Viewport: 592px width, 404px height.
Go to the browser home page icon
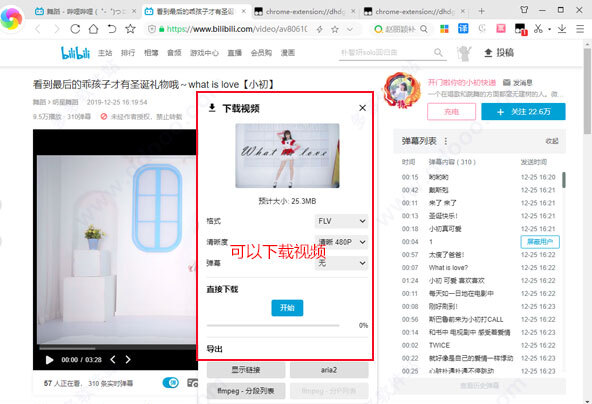click(93, 29)
